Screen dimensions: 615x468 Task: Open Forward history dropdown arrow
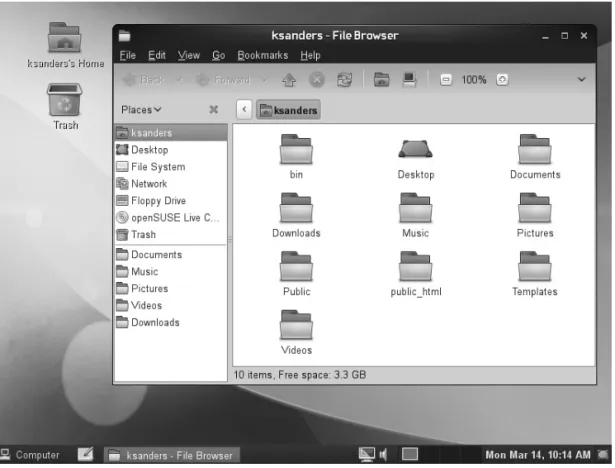(x=264, y=80)
